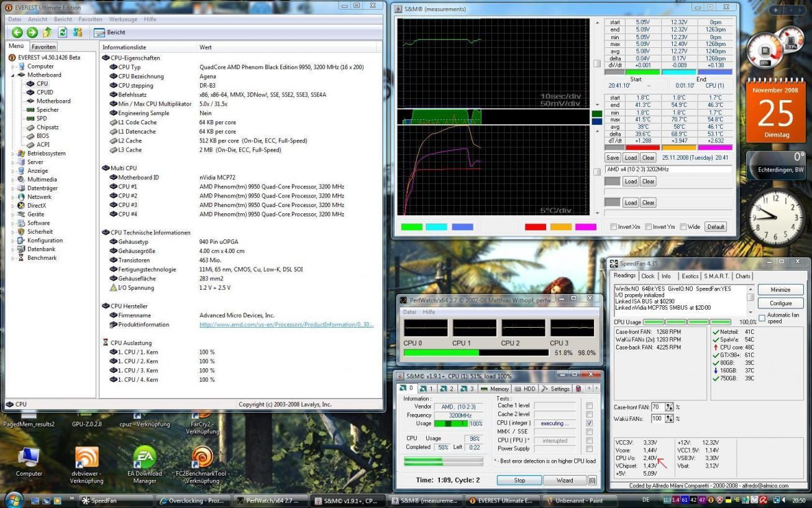812x508 pixels.
Task: Open the AMD product information link
Action: pyautogui.click(x=286, y=325)
